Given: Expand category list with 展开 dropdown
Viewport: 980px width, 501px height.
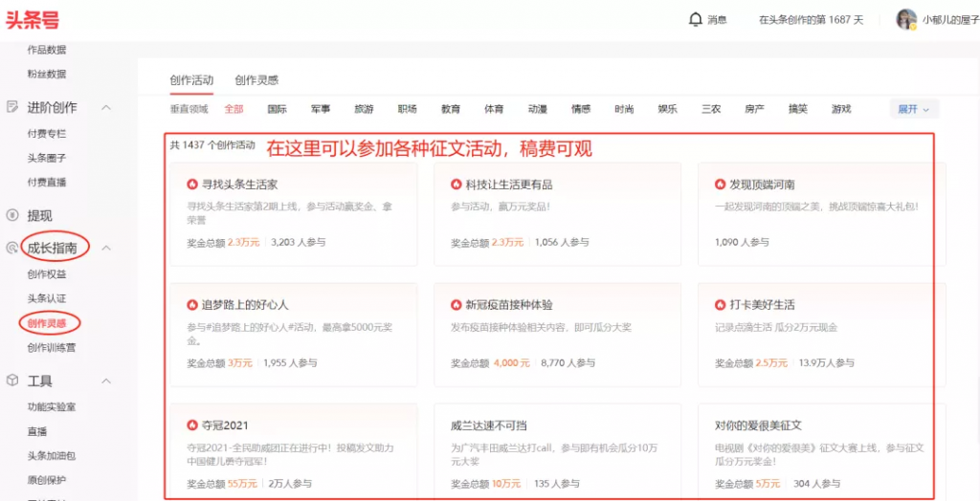Looking at the screenshot, I should (914, 109).
